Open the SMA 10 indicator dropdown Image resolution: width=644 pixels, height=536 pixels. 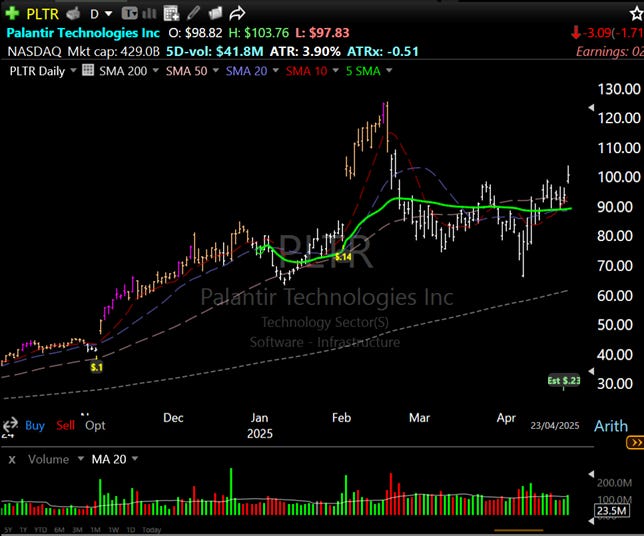pyautogui.click(x=336, y=70)
